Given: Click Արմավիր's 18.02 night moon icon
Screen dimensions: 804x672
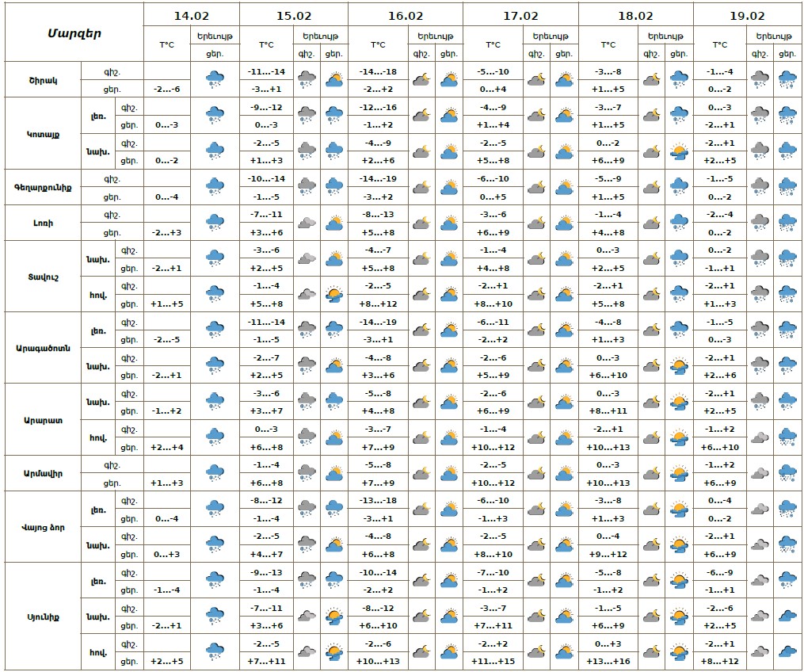Looking at the screenshot, I should point(651,473).
